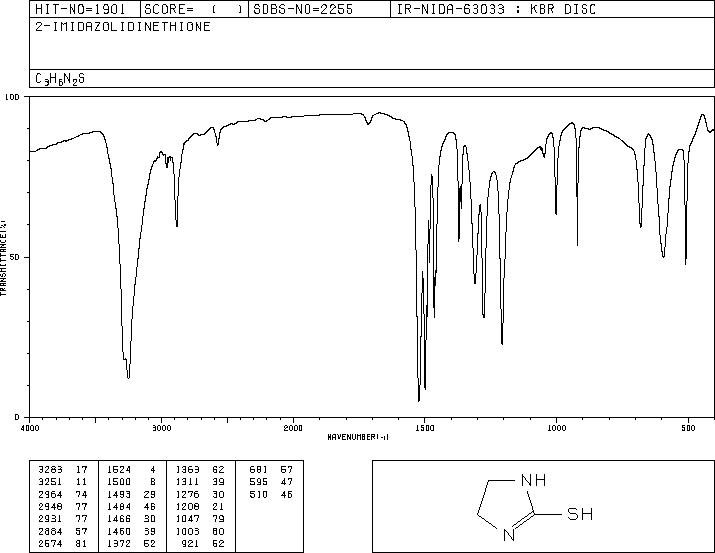Click peak table entry 1500
Screen dimensions: 715x553
119,482
